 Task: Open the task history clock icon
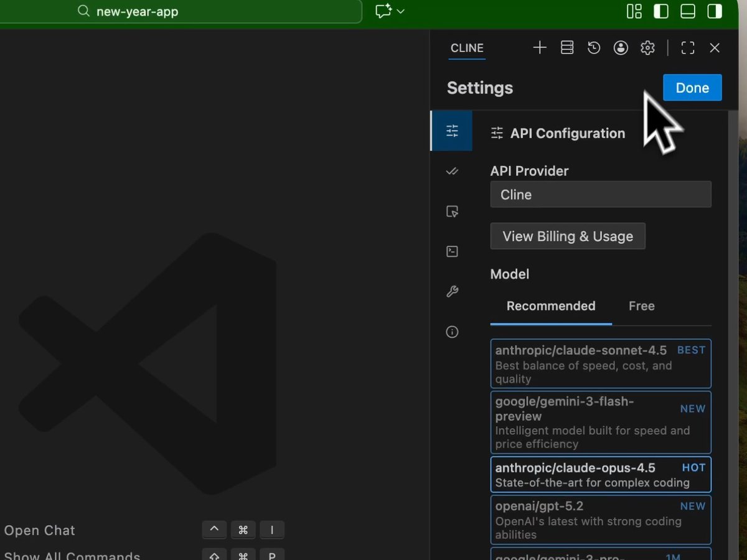coord(594,48)
